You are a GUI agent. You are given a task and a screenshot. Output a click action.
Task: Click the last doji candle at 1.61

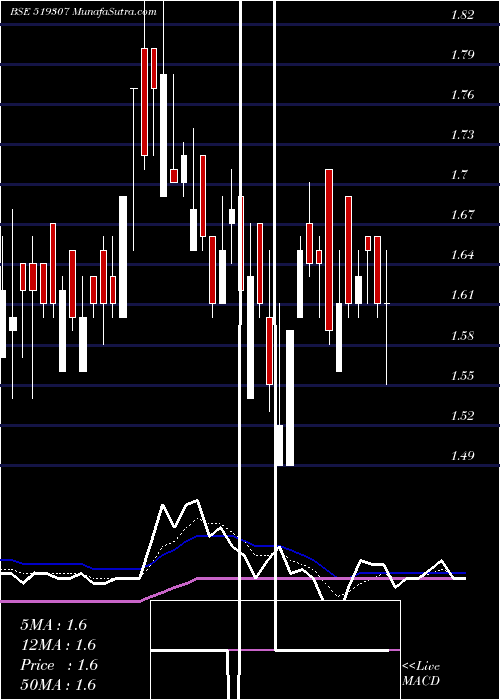(387, 304)
